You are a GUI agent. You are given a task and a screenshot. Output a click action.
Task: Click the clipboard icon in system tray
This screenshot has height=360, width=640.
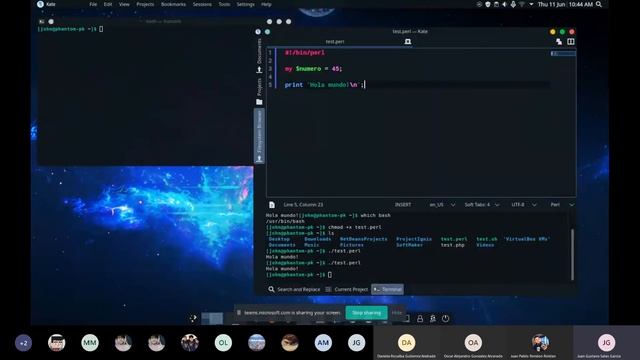click(496, 4)
